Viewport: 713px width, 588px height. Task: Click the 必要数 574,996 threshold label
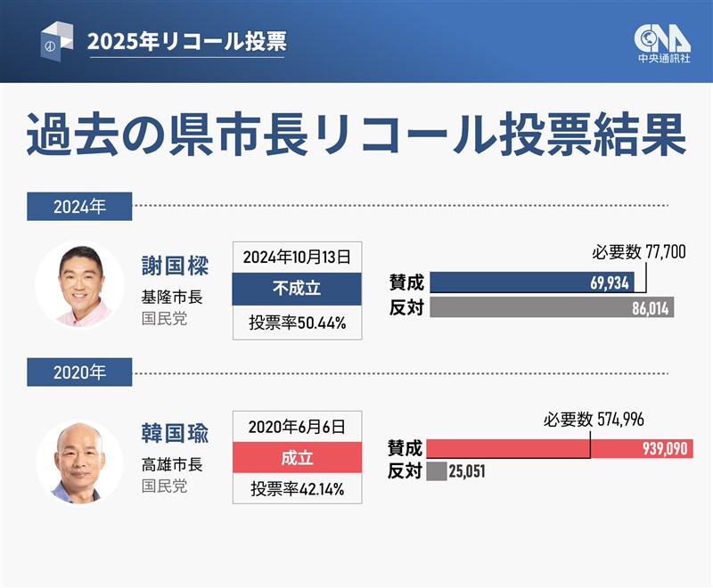tap(592, 420)
